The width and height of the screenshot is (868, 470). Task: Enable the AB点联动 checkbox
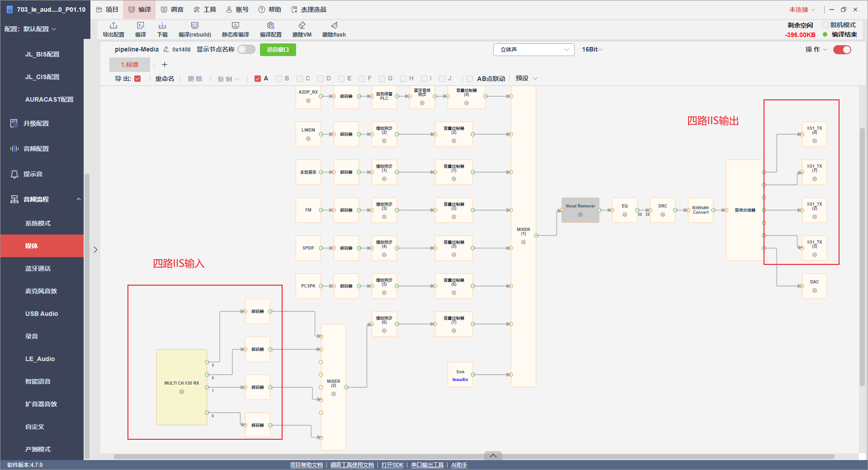point(470,79)
